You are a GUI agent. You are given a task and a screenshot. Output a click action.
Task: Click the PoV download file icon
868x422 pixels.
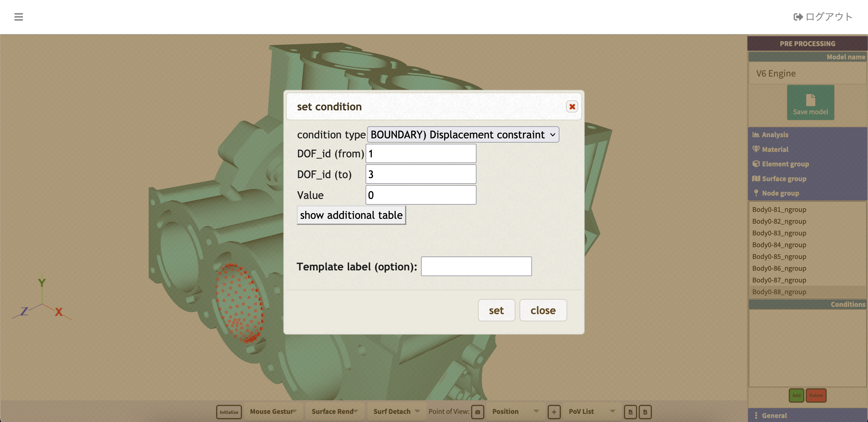point(630,412)
